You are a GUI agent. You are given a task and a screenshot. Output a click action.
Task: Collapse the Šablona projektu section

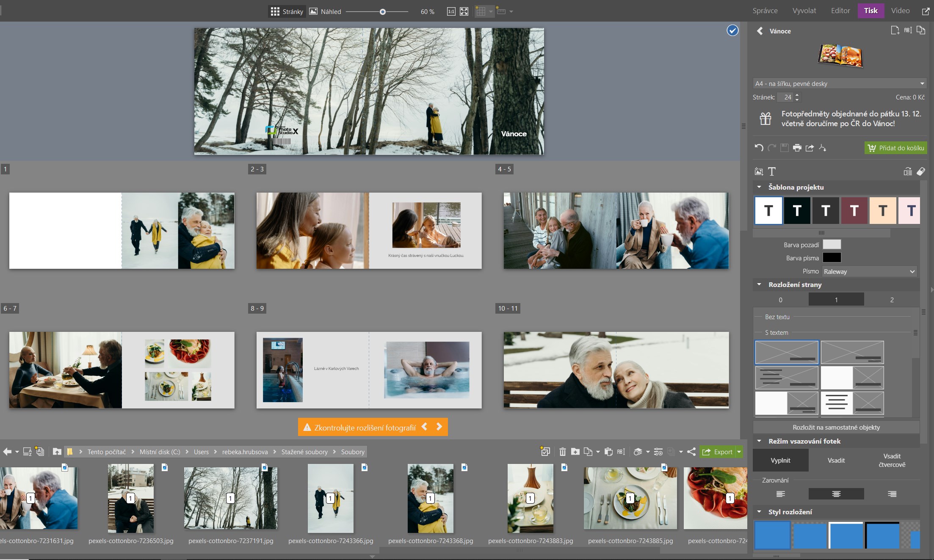click(759, 187)
